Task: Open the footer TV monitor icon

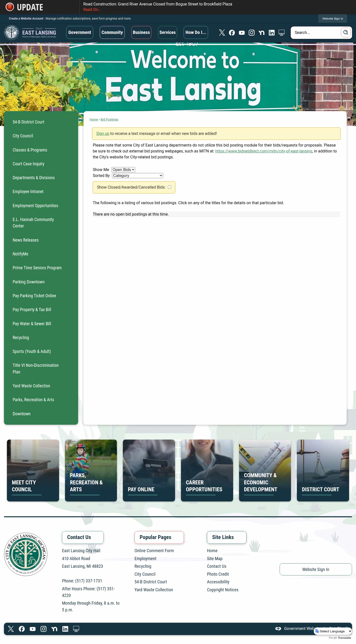Action: 76,629
